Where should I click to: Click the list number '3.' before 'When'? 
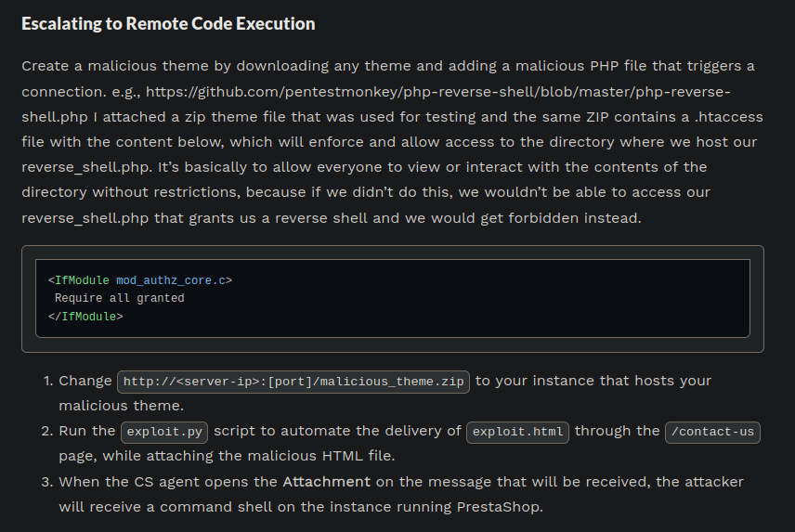pos(48,481)
